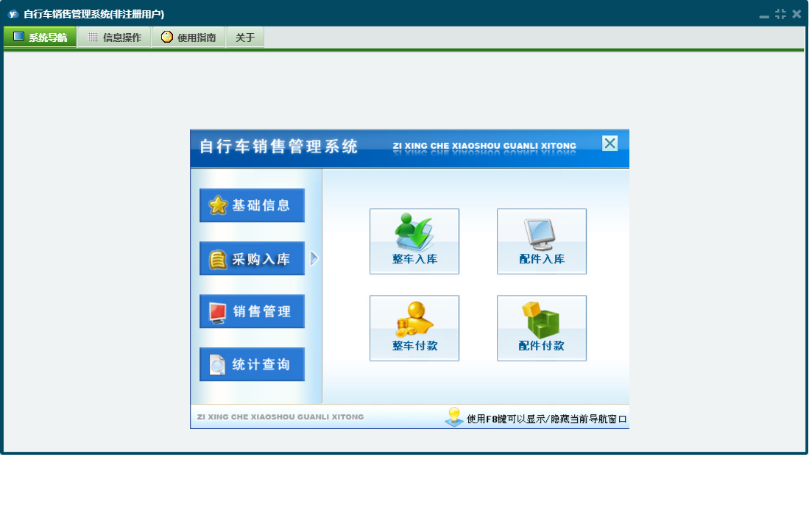Click the 自行车销售管理系统 panel title

(278, 146)
